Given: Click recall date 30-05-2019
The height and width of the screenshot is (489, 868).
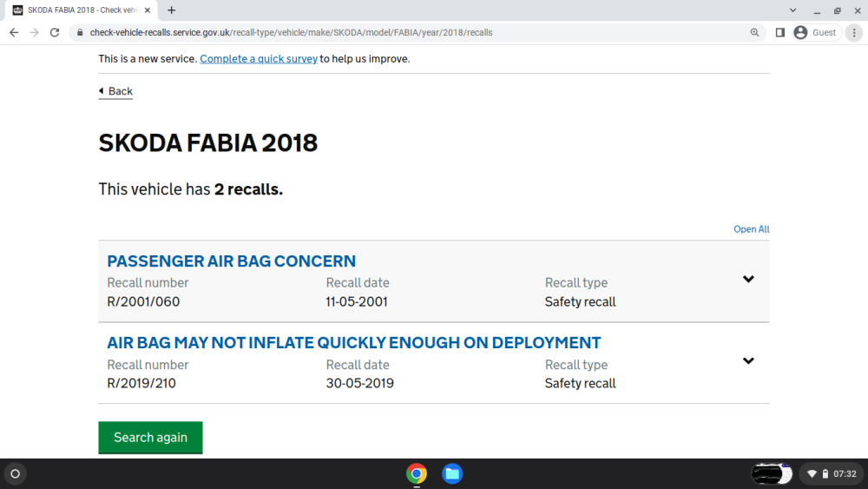Looking at the screenshot, I should click(x=360, y=383).
